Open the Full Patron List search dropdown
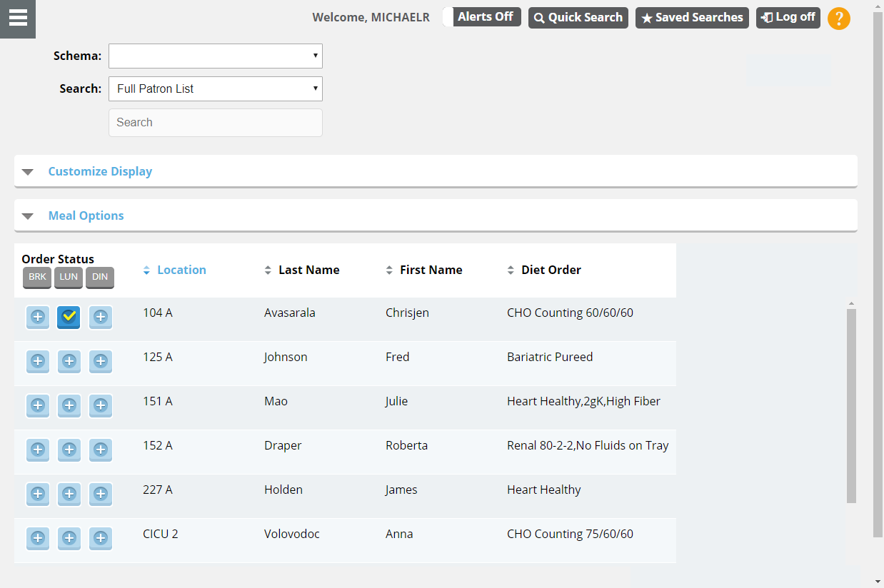Screen dimensions: 884x588 coord(215,88)
